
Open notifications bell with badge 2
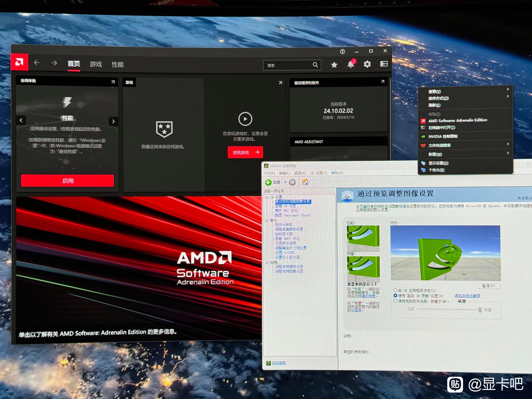(x=351, y=64)
